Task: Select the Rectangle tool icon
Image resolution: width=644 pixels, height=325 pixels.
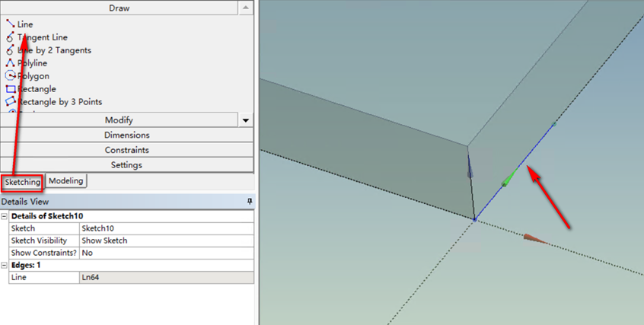Action: [10, 89]
